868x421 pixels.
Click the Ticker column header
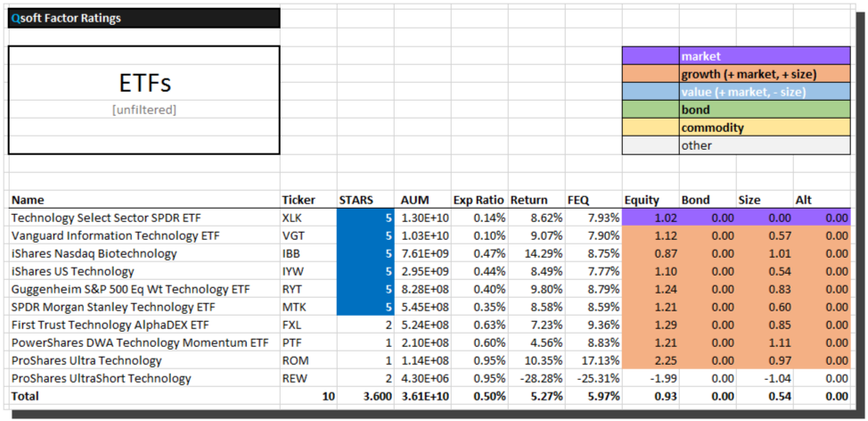tap(308, 200)
